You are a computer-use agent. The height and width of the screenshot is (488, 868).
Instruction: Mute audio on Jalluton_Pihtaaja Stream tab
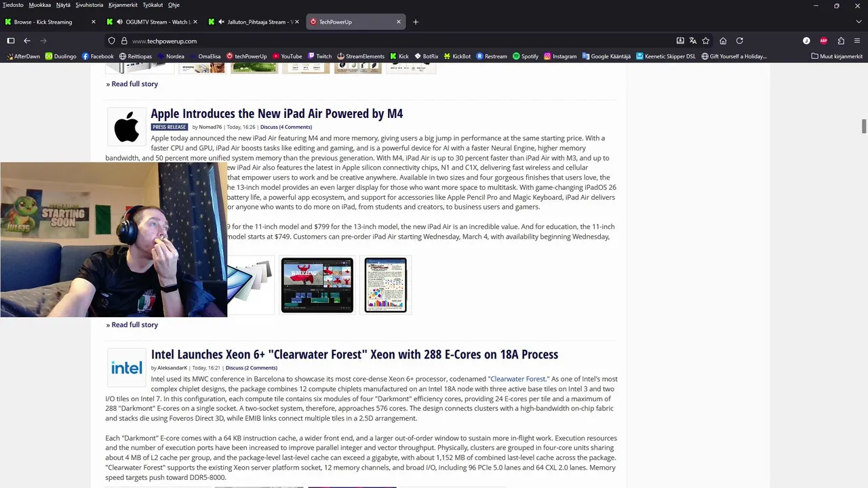point(222,22)
